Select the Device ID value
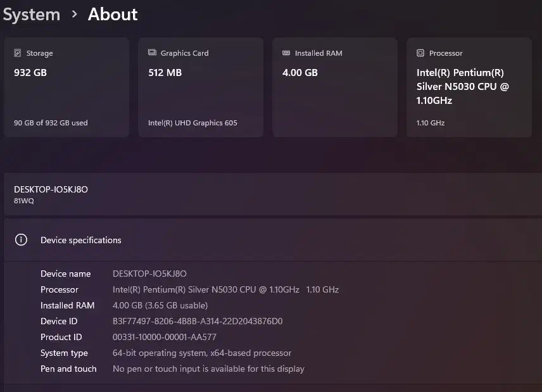Screen dimensions: 542x392 tap(198, 321)
